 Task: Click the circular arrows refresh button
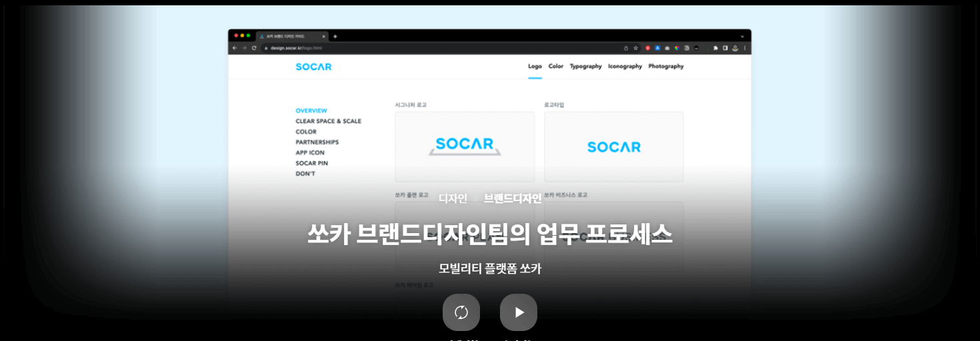(x=461, y=312)
